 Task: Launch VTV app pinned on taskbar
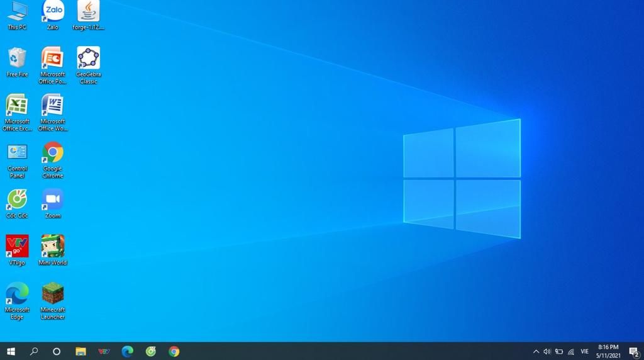click(x=104, y=351)
